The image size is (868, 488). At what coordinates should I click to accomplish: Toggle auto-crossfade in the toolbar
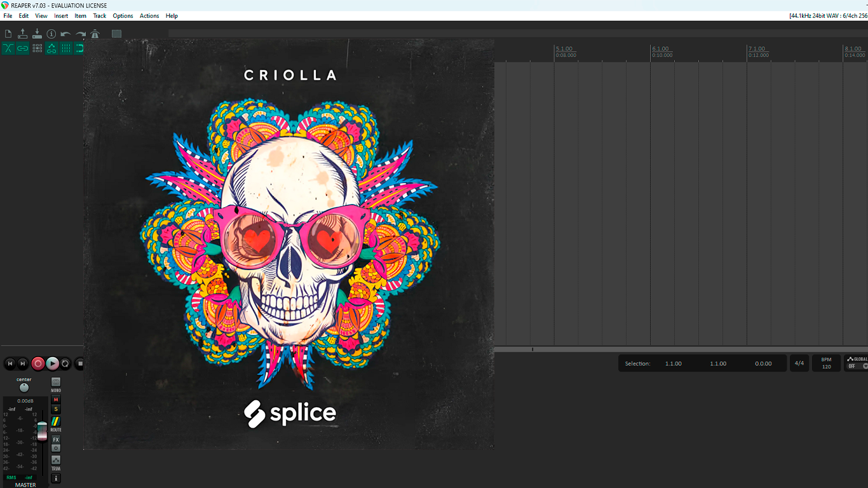8,48
